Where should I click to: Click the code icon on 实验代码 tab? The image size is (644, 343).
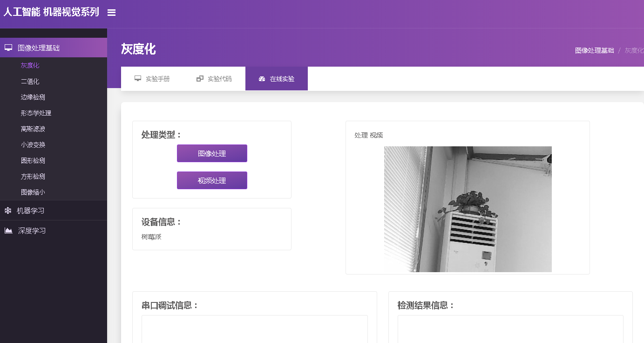pos(200,78)
